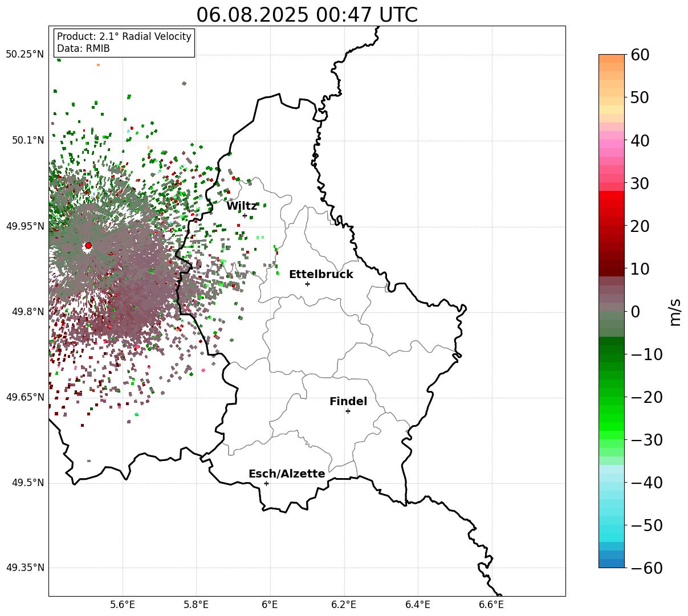Click the colorbar tick label −30
688x616 pixels.
[x=646, y=440]
